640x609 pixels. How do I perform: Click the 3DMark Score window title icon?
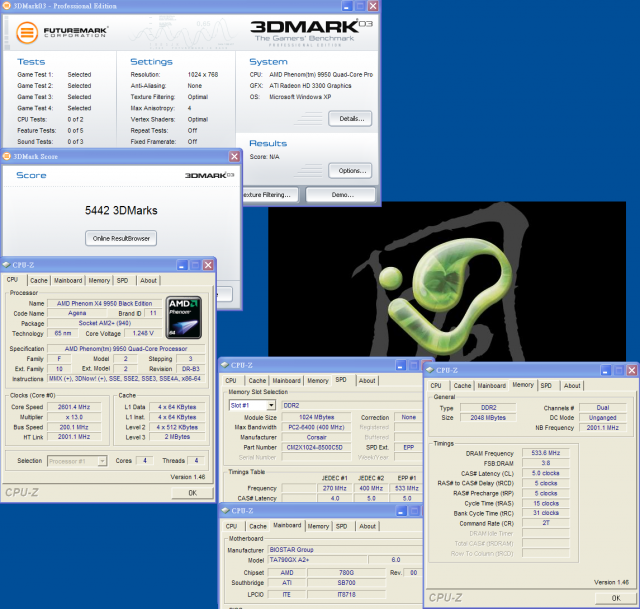point(7,156)
